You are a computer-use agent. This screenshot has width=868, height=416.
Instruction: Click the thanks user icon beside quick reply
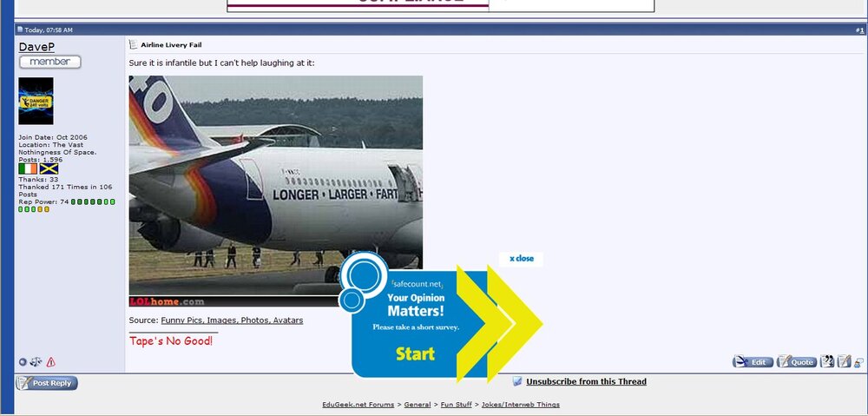(x=858, y=363)
